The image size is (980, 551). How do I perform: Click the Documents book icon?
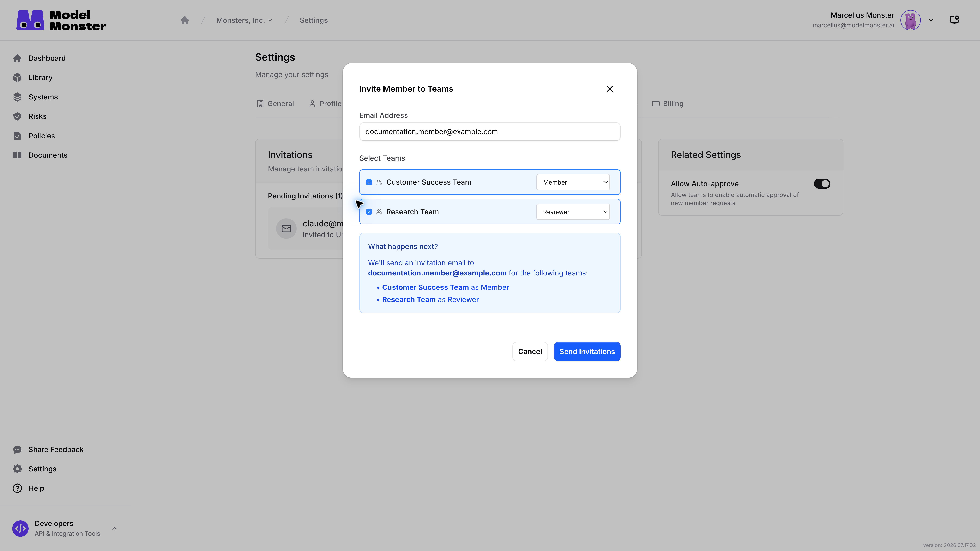[18, 155]
